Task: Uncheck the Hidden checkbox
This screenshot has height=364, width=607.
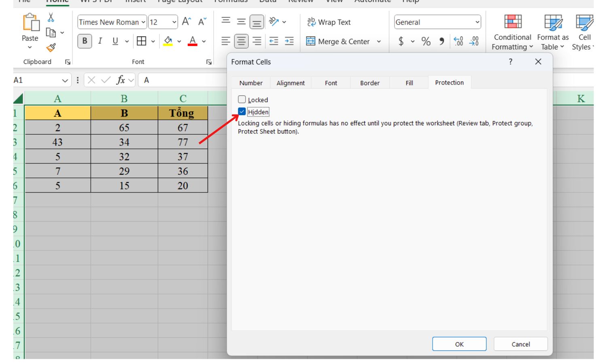Action: pyautogui.click(x=242, y=112)
